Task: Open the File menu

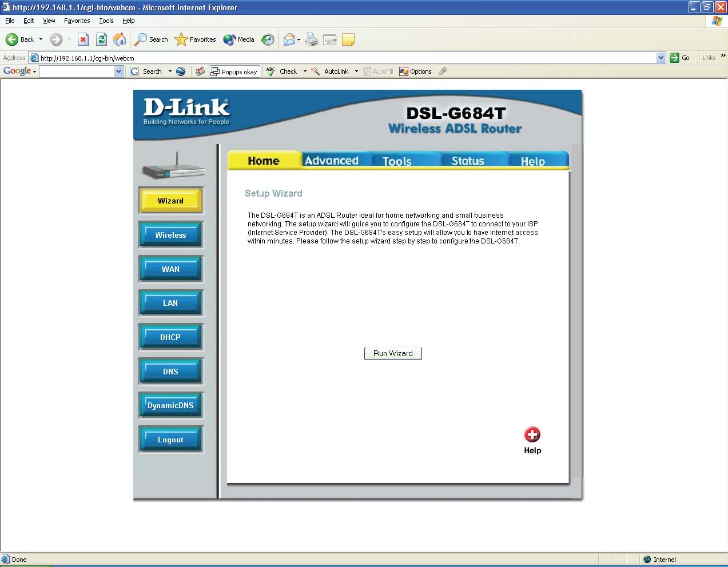Action: click(10, 21)
